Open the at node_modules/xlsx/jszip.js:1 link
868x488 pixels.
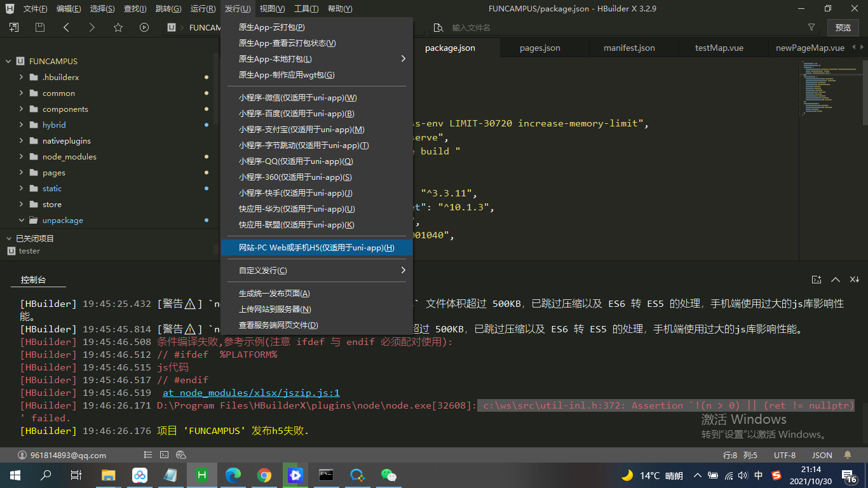click(x=251, y=393)
